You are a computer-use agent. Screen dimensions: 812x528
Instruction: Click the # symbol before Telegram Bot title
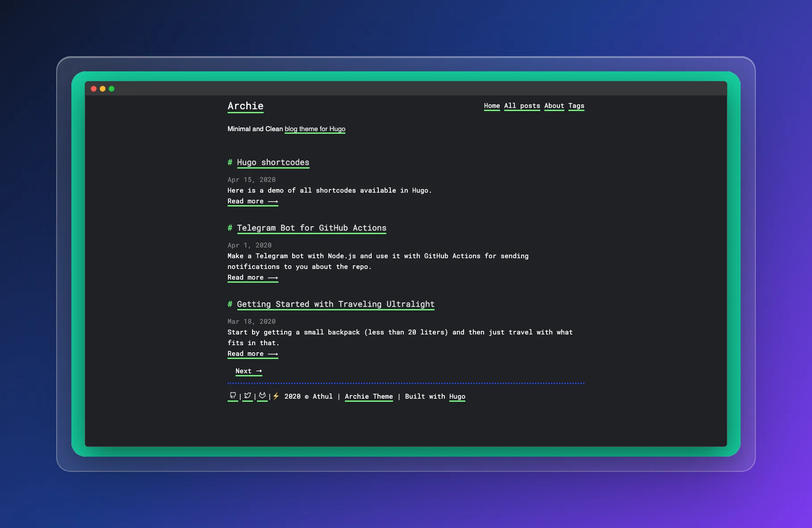coord(230,228)
